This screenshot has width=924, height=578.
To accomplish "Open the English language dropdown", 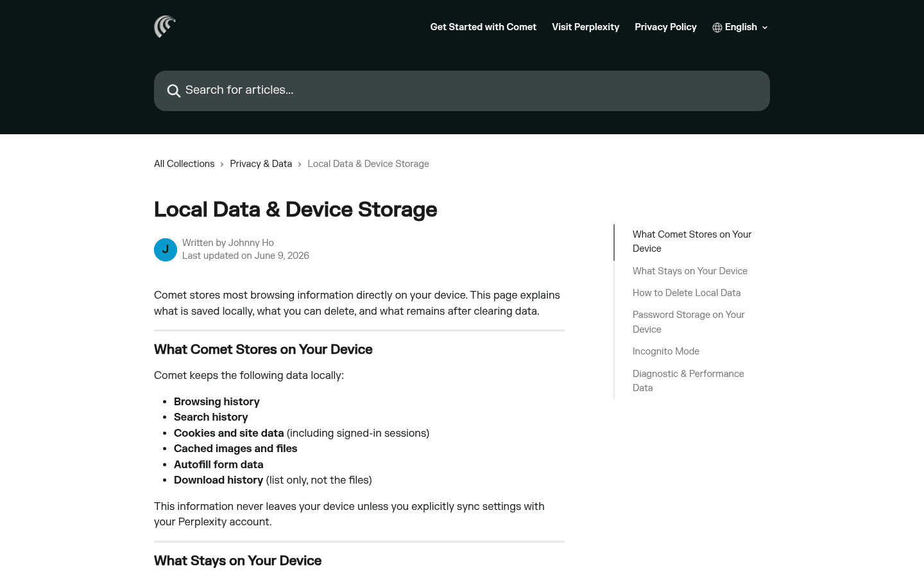I will coord(740,27).
